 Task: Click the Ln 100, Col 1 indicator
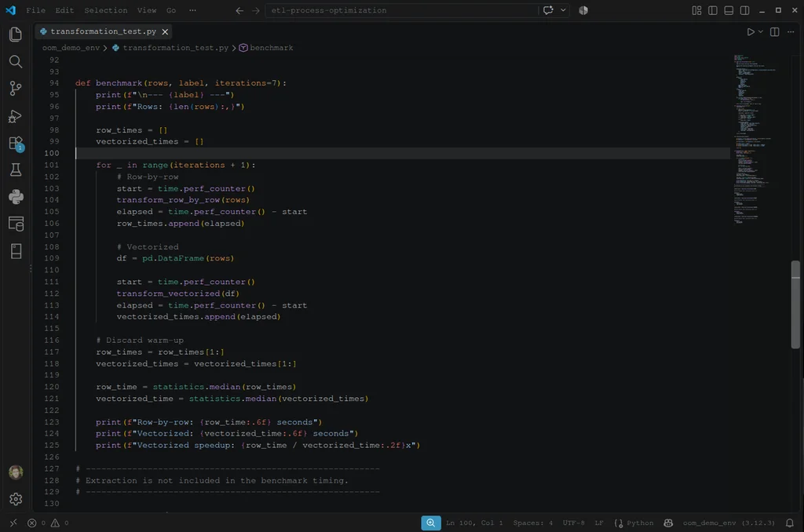click(x=474, y=523)
